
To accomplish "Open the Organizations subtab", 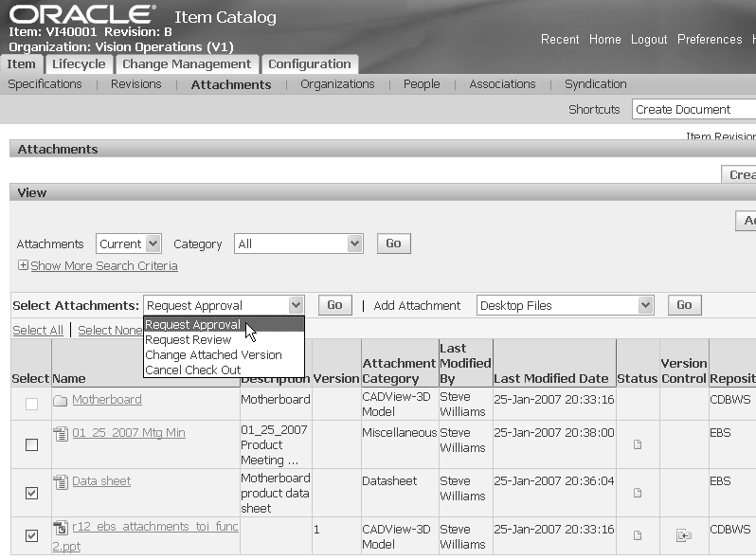I will point(337,84).
